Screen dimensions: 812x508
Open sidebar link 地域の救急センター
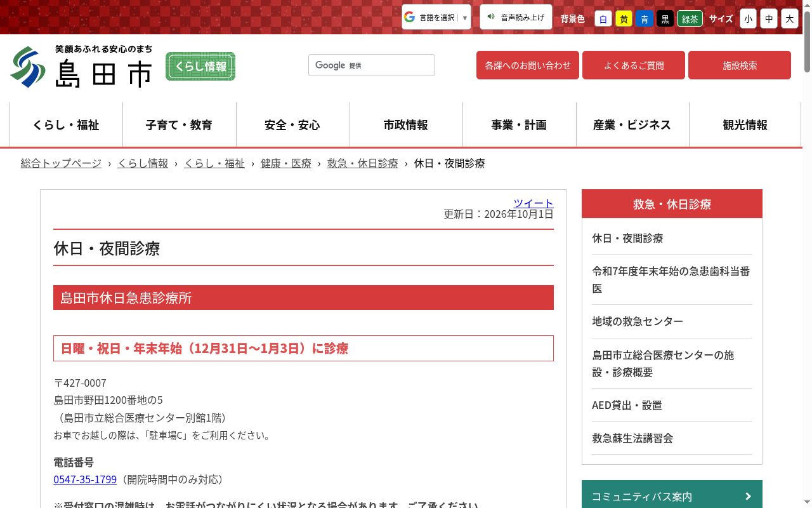tap(638, 321)
